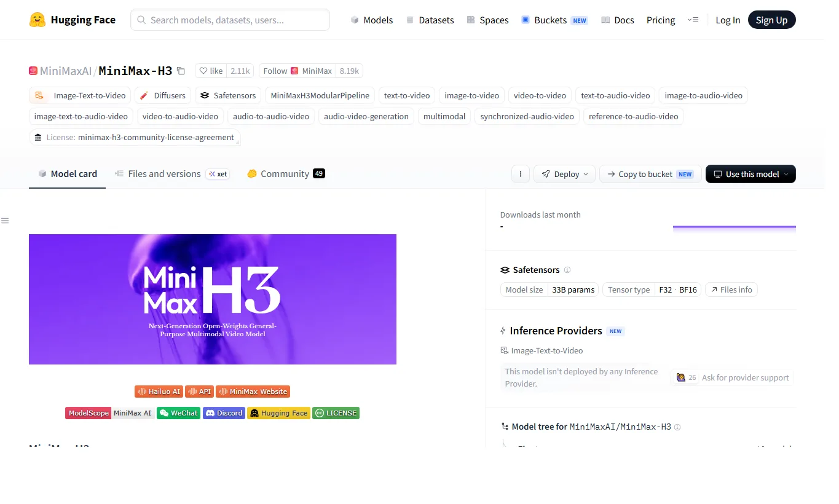This screenshot has height=504, width=839.
Task: Focus the search models, datasets, users field
Action: click(230, 20)
